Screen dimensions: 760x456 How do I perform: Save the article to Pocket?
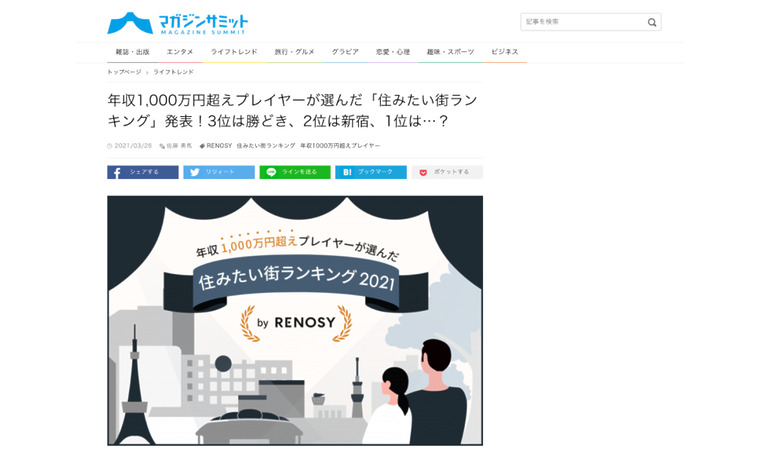coord(447,172)
